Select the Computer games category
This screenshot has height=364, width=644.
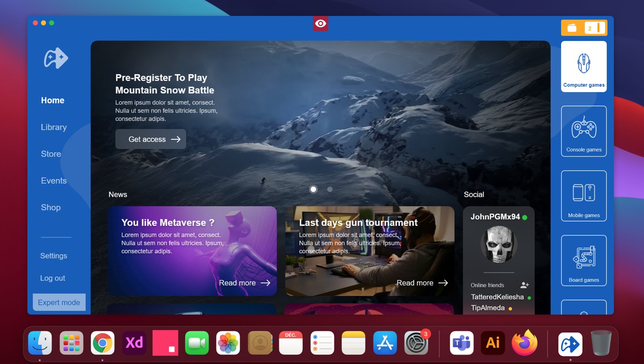click(584, 66)
